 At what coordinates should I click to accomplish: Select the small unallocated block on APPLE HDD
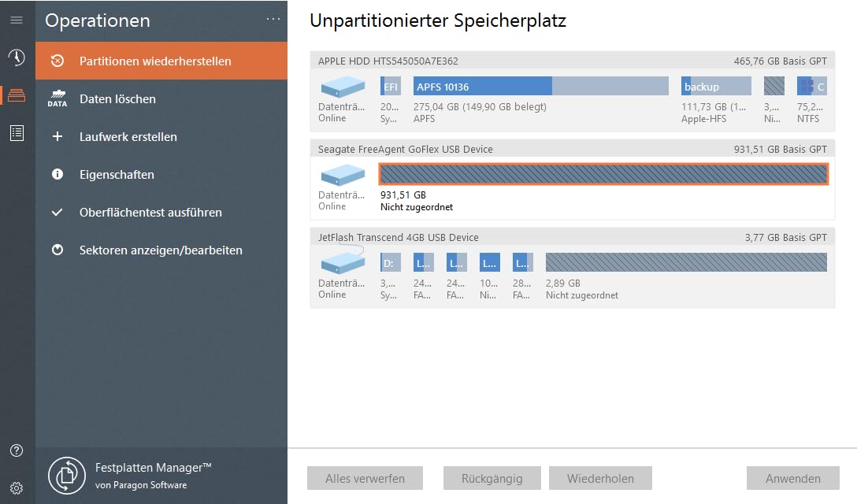point(774,87)
